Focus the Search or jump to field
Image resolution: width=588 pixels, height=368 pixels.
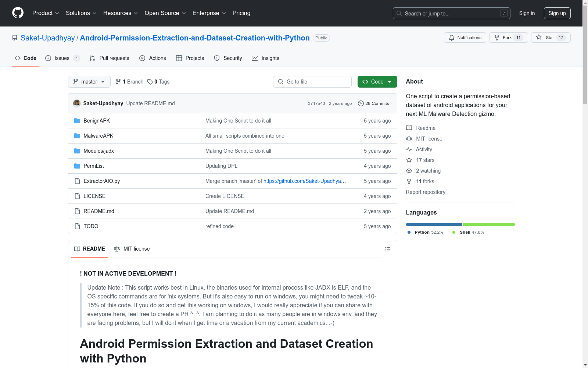point(452,13)
